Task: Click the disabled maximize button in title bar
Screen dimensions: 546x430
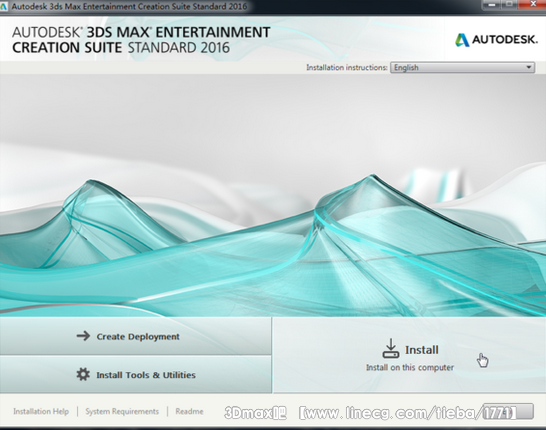Action: coord(509,4)
